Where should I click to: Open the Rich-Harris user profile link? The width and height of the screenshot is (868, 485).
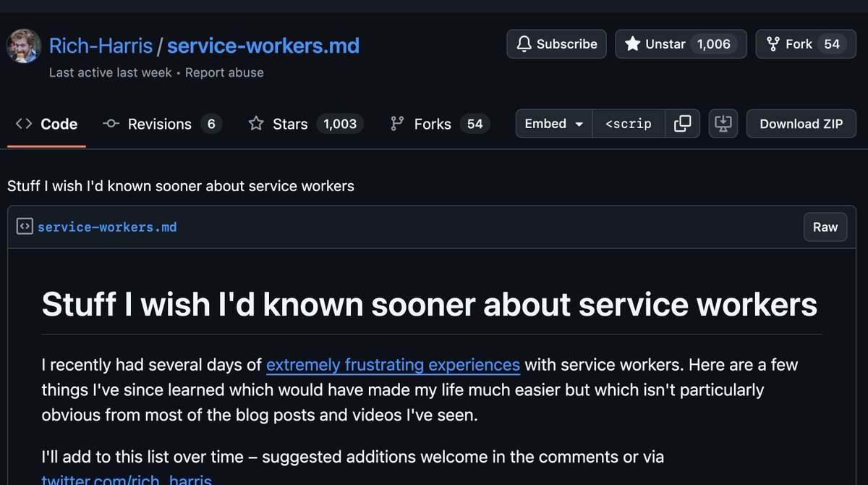coord(101,46)
